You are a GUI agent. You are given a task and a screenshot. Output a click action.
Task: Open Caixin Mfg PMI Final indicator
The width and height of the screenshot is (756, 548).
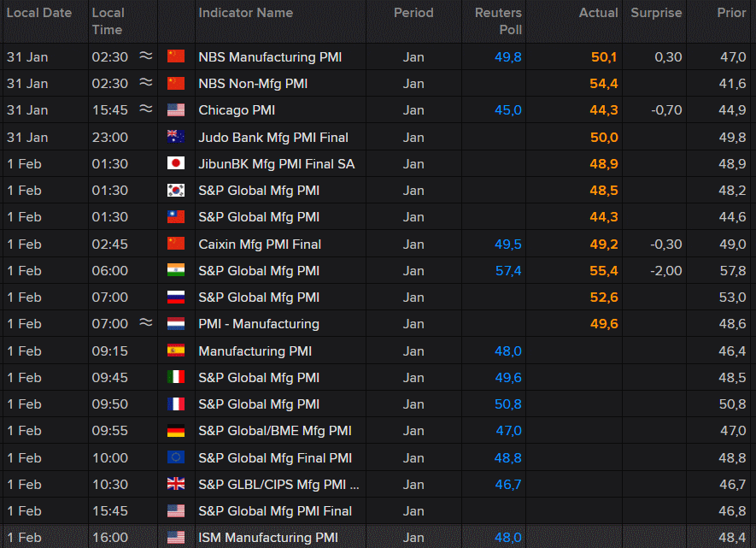(x=260, y=245)
